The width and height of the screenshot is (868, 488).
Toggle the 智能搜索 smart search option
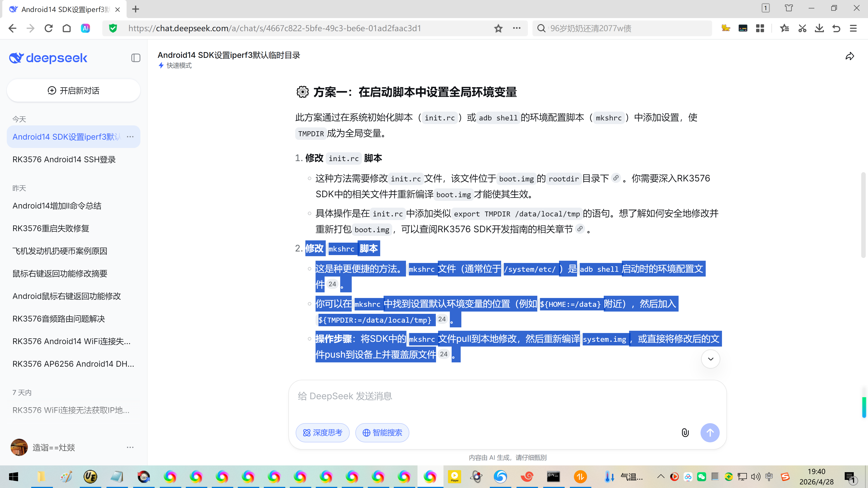pyautogui.click(x=382, y=432)
